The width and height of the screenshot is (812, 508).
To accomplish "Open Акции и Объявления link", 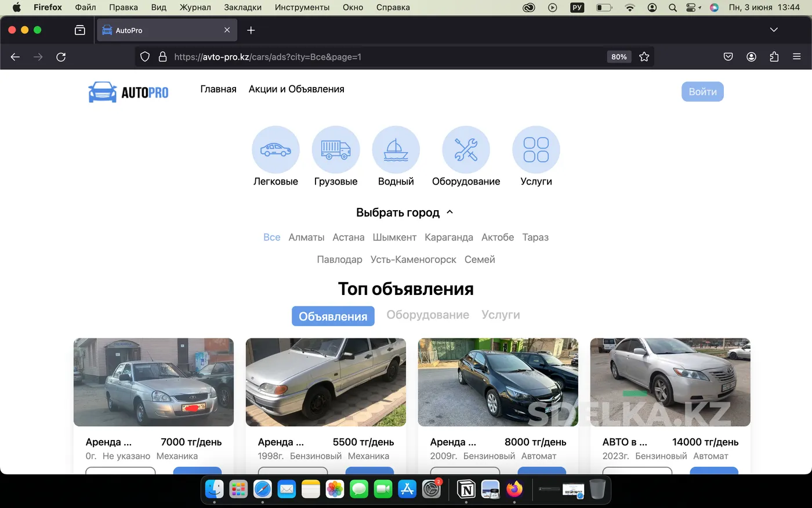I will 296,89.
